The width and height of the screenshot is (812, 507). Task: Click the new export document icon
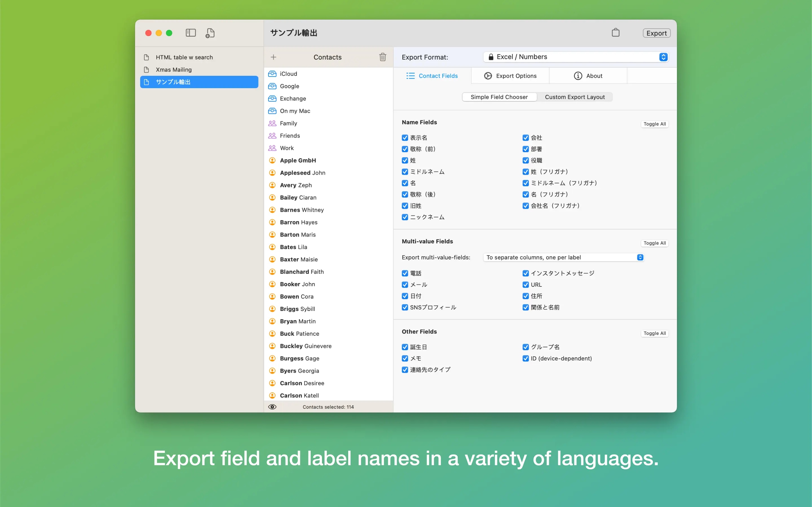coord(210,33)
